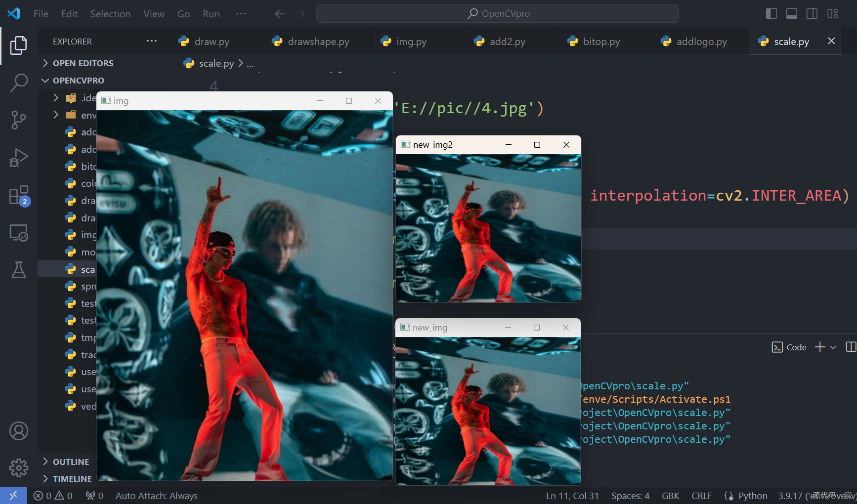
Task: Change file encoding GBK
Action: [671, 496]
